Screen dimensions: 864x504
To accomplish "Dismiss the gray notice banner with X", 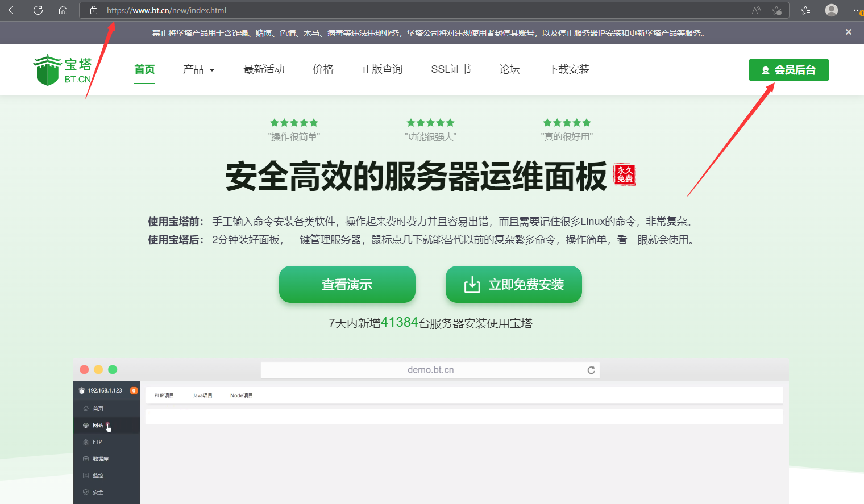I will click(849, 32).
